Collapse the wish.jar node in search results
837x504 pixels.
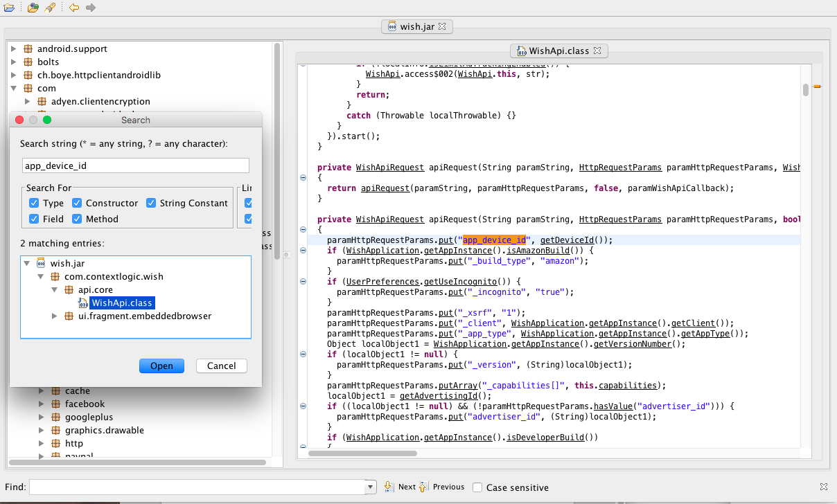(27, 264)
